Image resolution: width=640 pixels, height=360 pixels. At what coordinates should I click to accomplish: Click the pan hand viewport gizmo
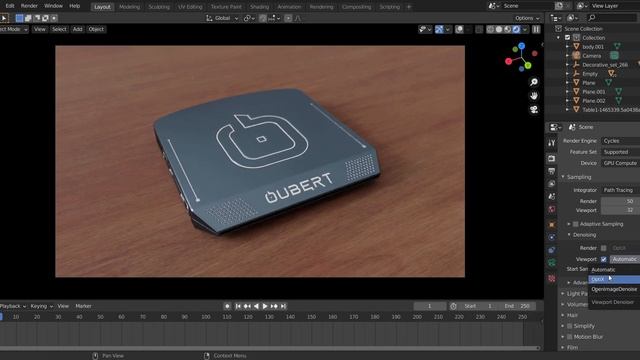click(x=534, y=96)
